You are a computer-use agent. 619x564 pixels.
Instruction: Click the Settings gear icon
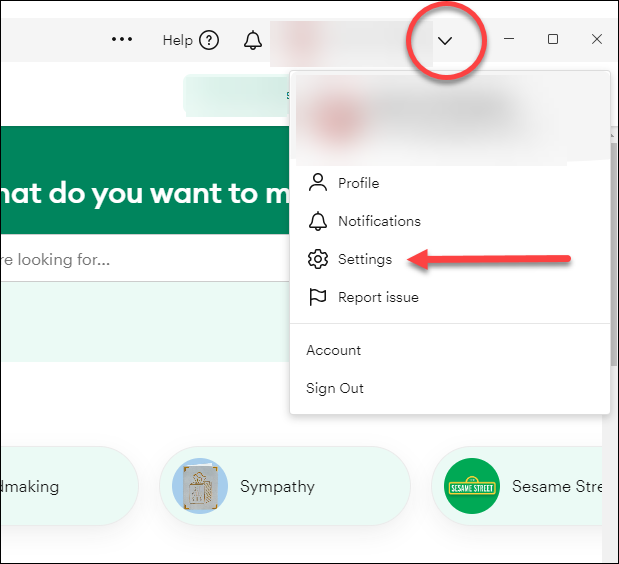tap(318, 259)
